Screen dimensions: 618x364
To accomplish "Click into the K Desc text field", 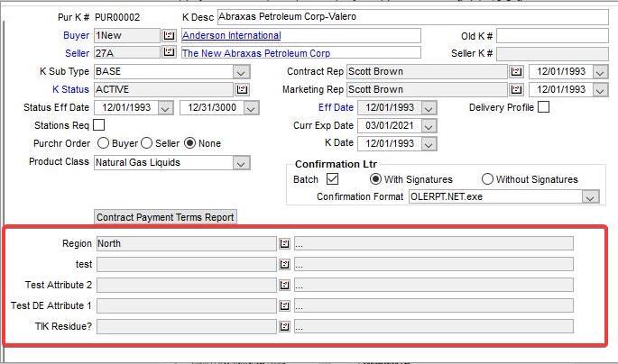I will click(412, 17).
